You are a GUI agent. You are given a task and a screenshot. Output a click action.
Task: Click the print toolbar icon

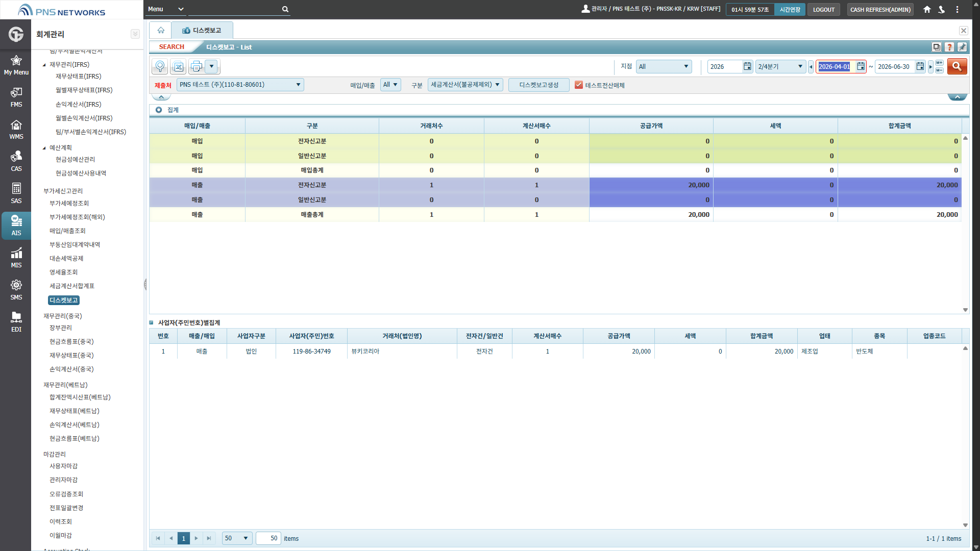pos(197,66)
